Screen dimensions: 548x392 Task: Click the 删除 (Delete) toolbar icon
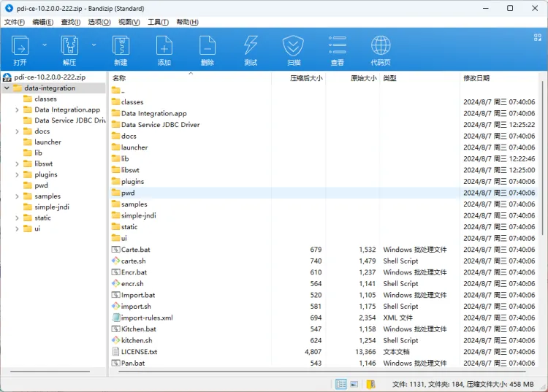click(208, 45)
